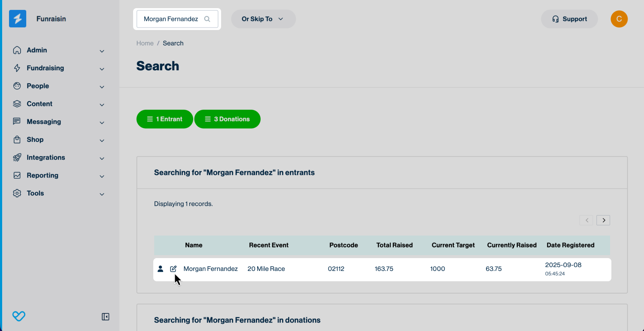The width and height of the screenshot is (644, 331).
Task: Click the 3 Donations button
Action: pos(227,119)
